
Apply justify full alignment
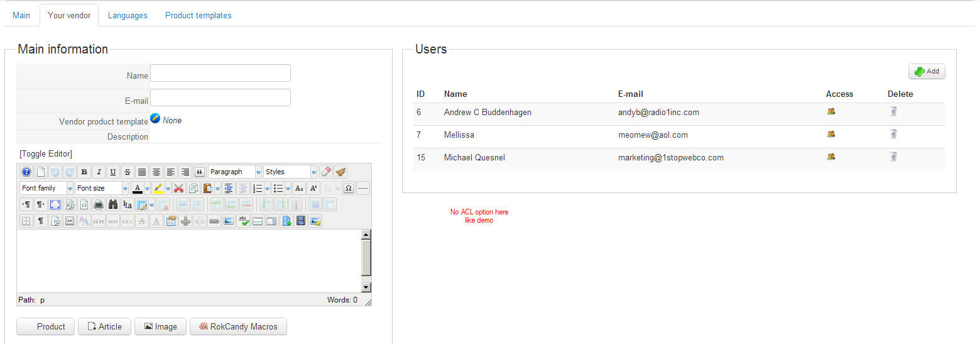click(x=142, y=172)
